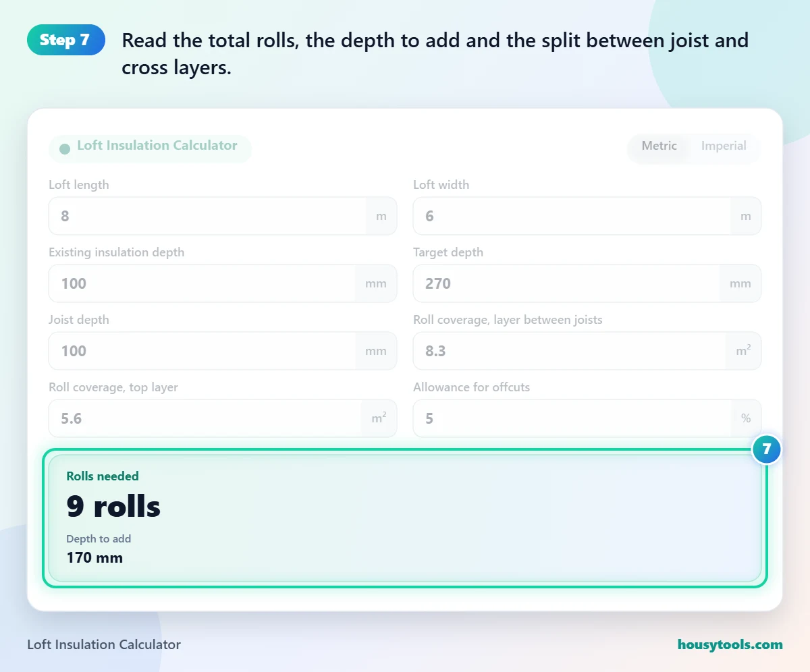Edit the Existing insulation depth field
810x672 pixels.
223,283
